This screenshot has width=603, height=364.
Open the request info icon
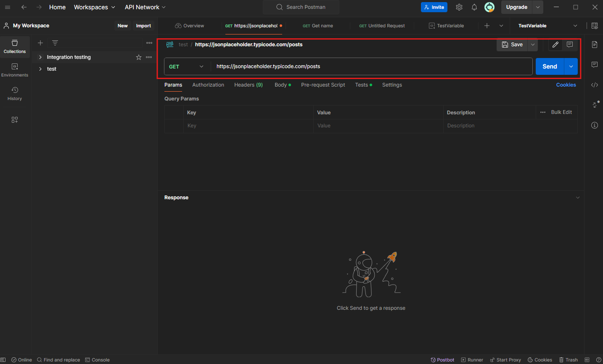click(x=595, y=125)
